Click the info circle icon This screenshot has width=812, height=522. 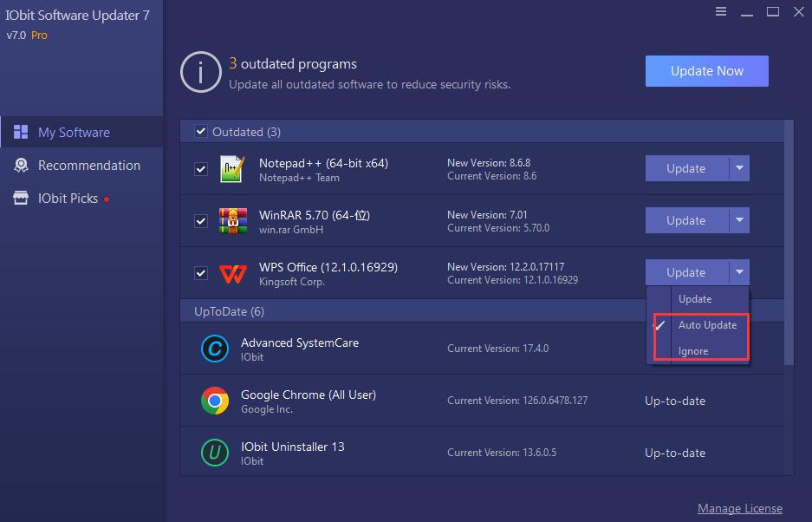coord(201,72)
